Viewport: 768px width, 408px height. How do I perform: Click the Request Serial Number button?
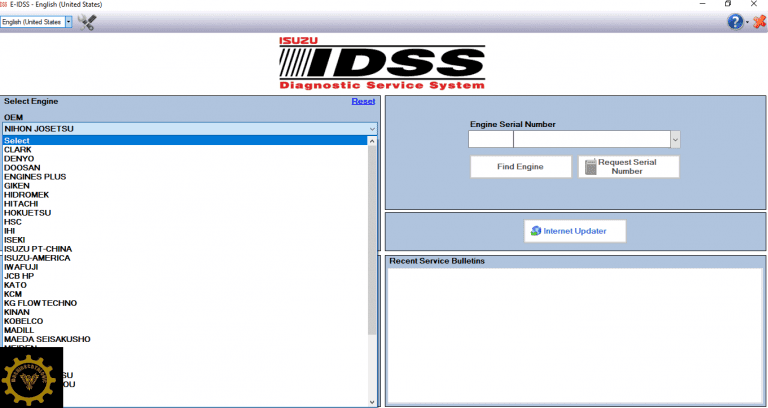pyautogui.click(x=629, y=167)
